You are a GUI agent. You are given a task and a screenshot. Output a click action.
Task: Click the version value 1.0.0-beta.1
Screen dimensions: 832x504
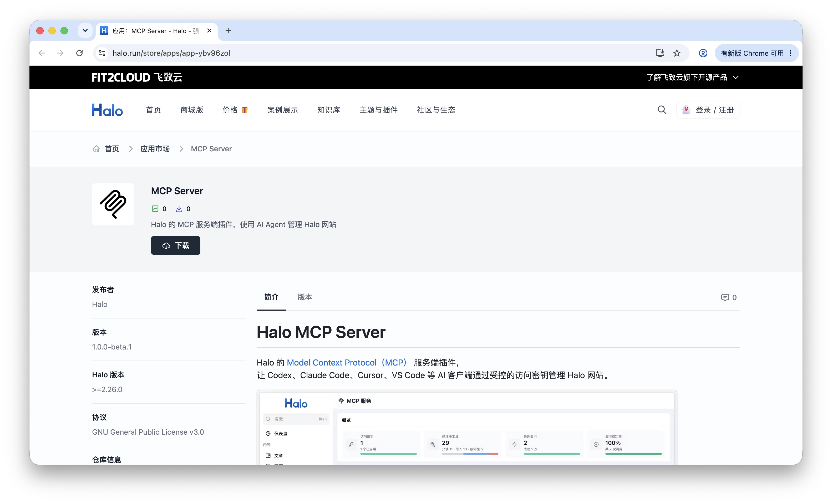(112, 347)
